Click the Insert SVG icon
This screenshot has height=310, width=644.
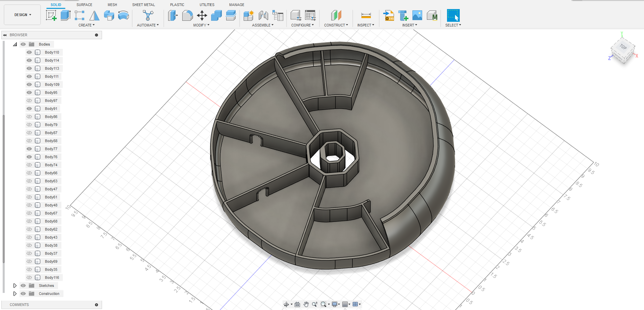pos(389,15)
